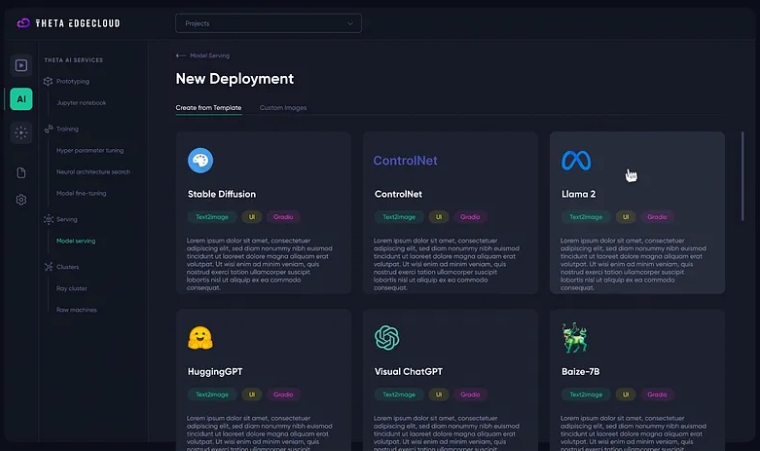Select Neural architecture search
The image size is (760, 451).
(93, 172)
